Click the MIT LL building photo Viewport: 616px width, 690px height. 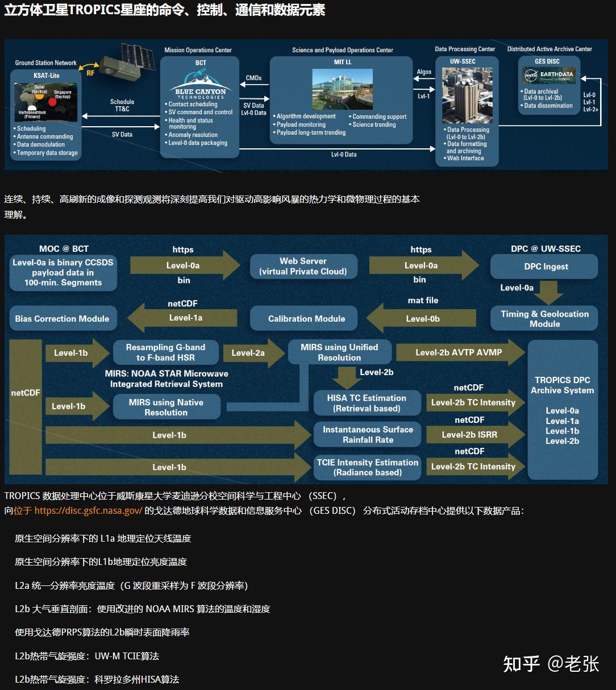(x=342, y=89)
